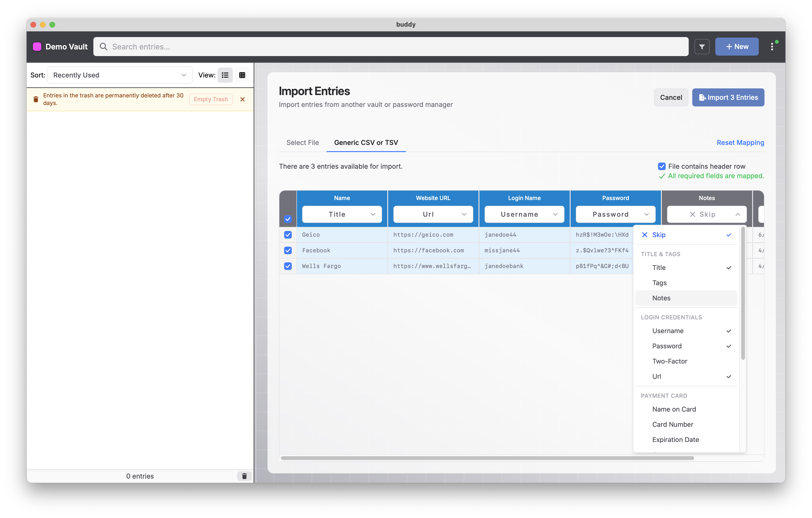Choose Username in mapping menu

(686, 331)
